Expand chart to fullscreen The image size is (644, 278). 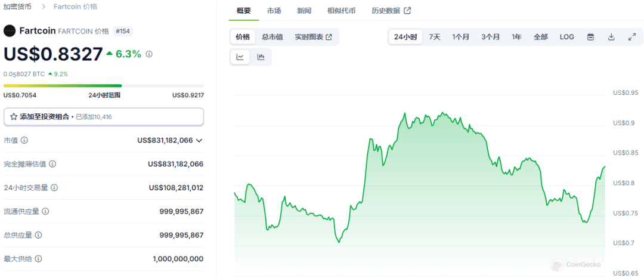(x=632, y=37)
